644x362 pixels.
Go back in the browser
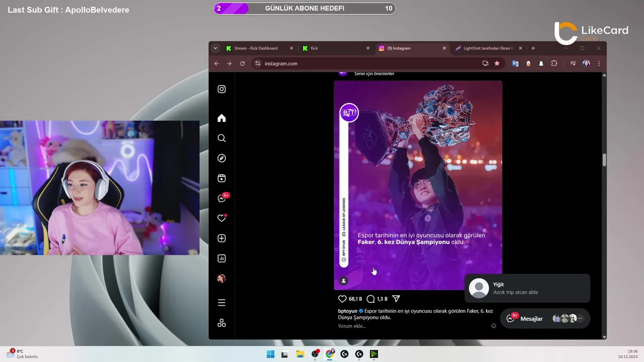pos(217,63)
